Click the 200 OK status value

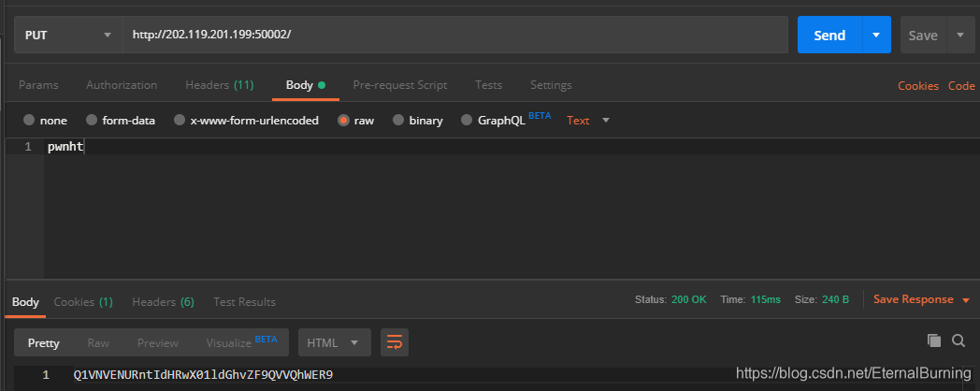689,299
